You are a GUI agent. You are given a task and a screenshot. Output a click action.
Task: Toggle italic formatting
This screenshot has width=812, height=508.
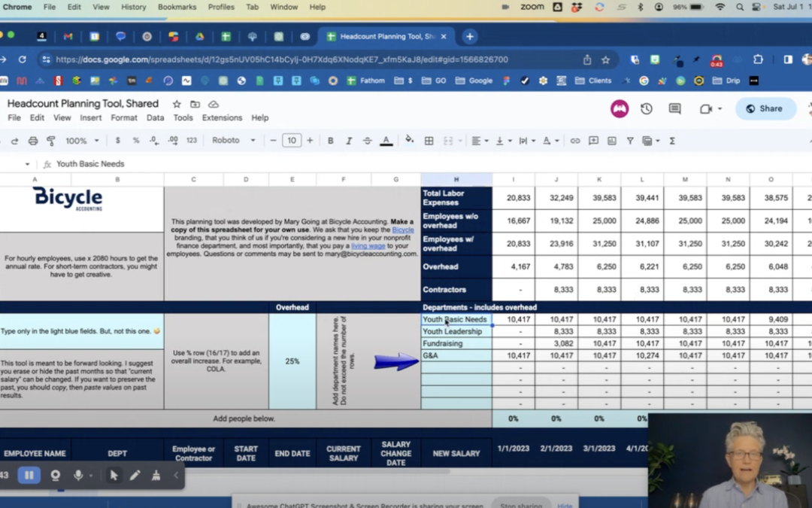coord(350,141)
